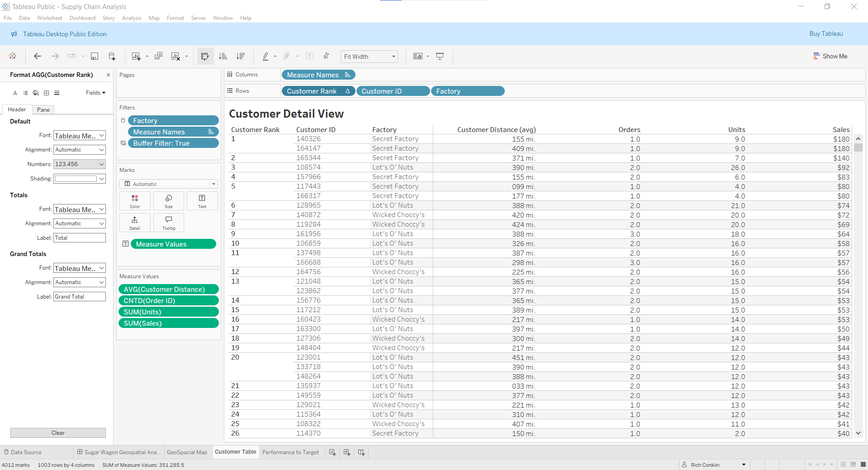Open the Dashboard menu

pos(82,18)
